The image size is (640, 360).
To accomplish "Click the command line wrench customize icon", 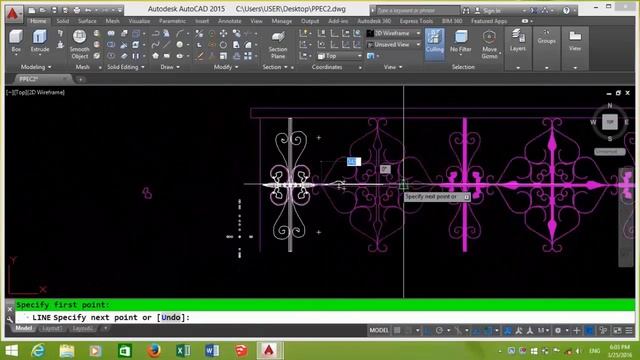I will pyautogui.click(x=10, y=319).
